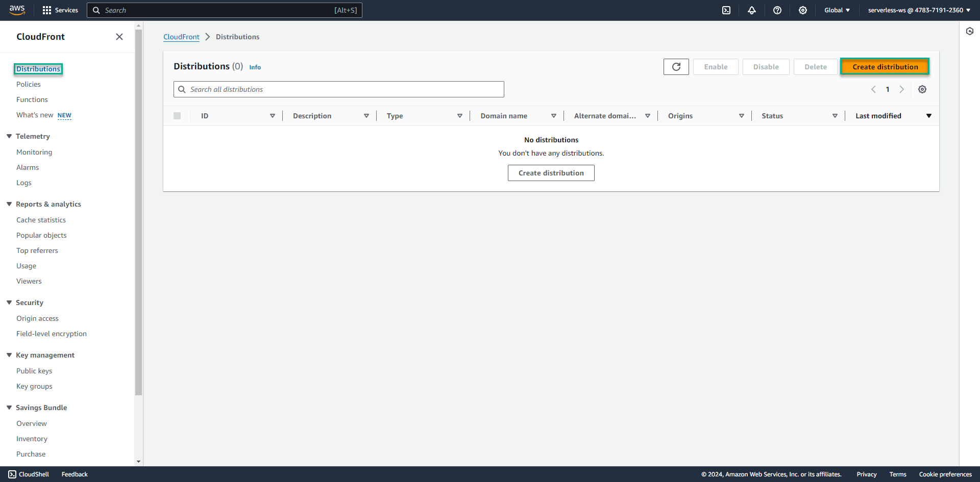Open Logs under Telemetry
This screenshot has height=482, width=980.
coord(24,183)
